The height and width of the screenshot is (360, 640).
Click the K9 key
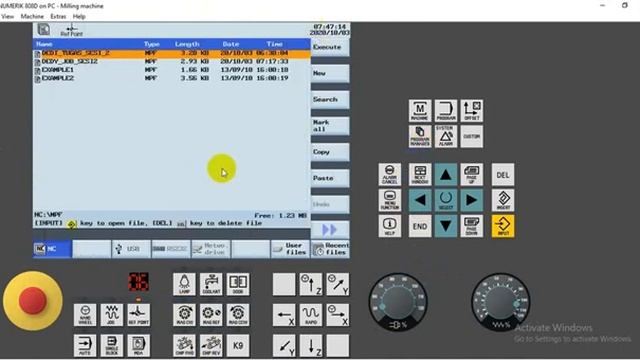238,345
